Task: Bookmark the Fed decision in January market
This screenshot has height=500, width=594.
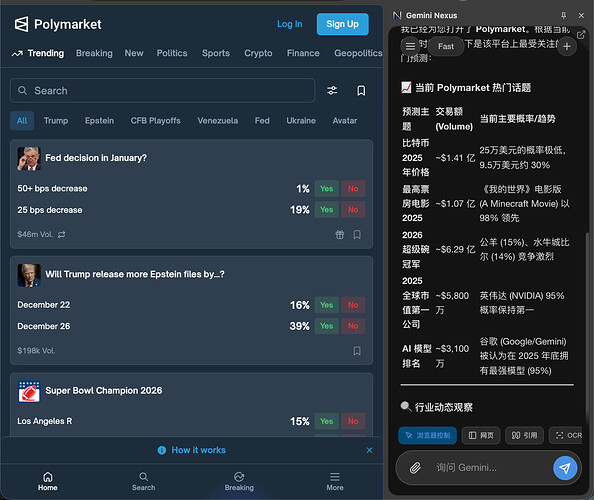Action: (357, 234)
